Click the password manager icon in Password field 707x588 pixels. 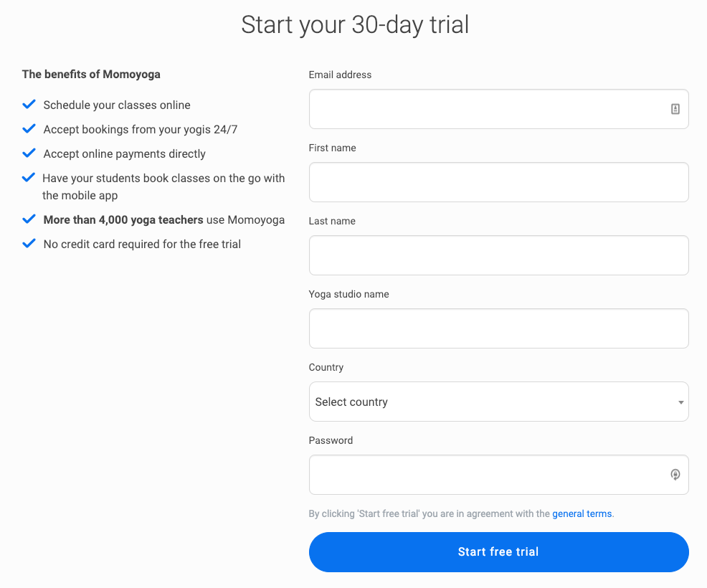click(675, 475)
